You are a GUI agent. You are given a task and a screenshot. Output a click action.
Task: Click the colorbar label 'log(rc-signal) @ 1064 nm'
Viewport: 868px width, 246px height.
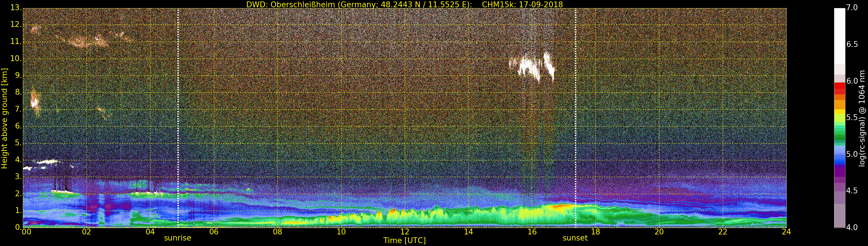(862, 118)
